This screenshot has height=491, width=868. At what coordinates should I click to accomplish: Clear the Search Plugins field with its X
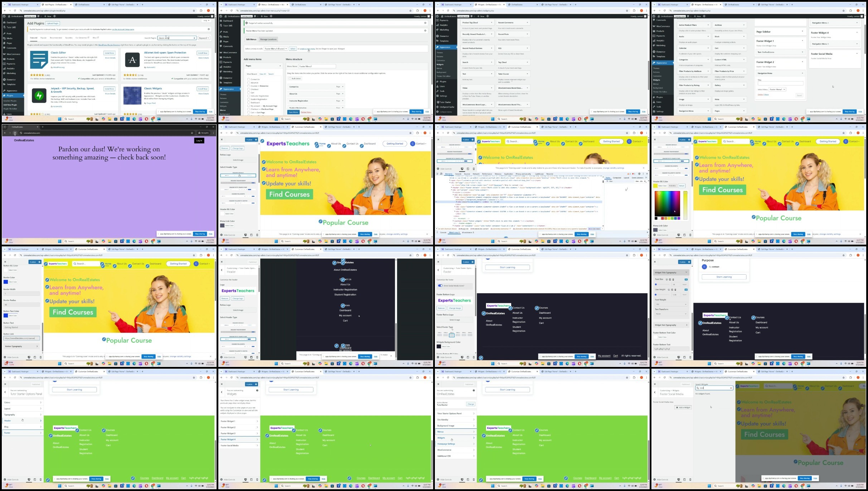click(194, 38)
